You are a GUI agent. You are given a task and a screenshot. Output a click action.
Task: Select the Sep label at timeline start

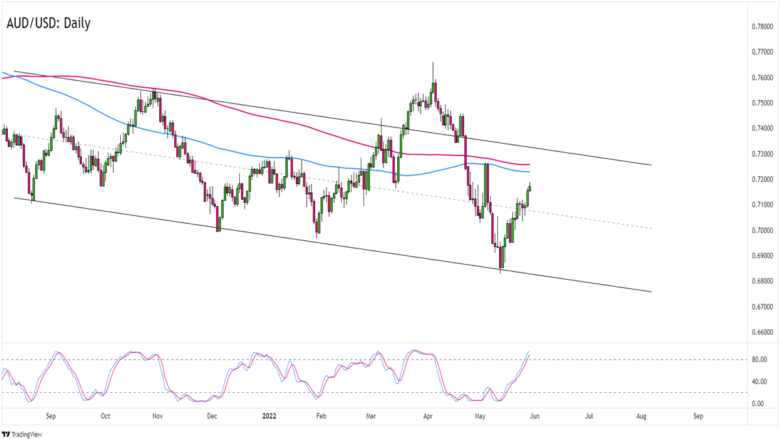pyautogui.click(x=51, y=416)
